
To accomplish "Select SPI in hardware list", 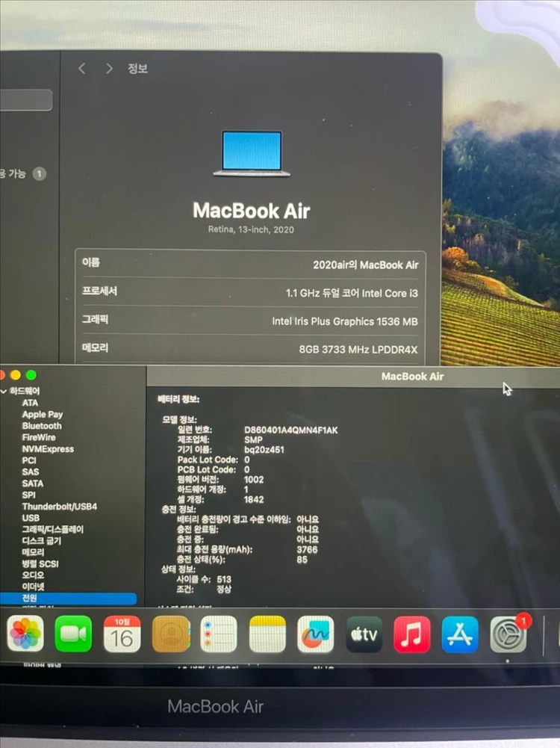I will pos(28,495).
